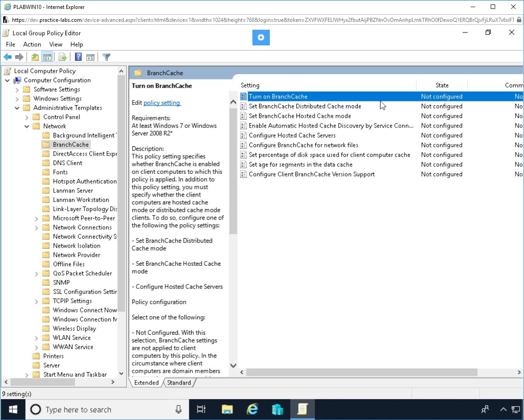Click the Computer Configuration node icon

pyautogui.click(x=17, y=80)
